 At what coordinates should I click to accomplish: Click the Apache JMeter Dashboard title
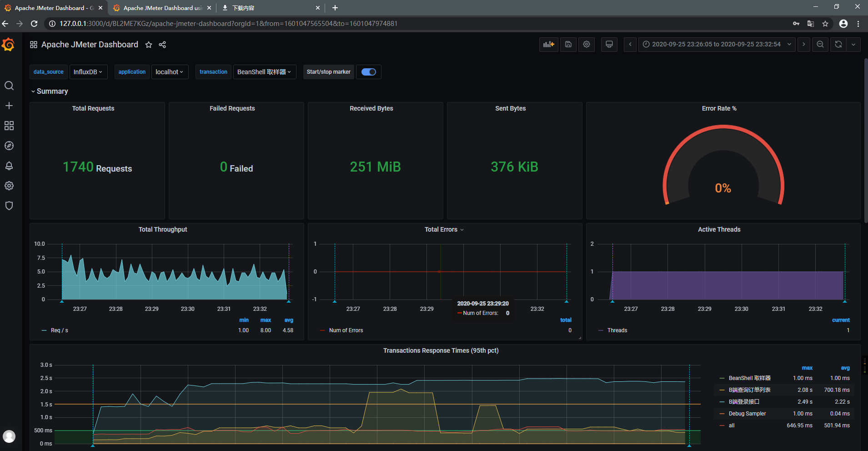[90, 45]
